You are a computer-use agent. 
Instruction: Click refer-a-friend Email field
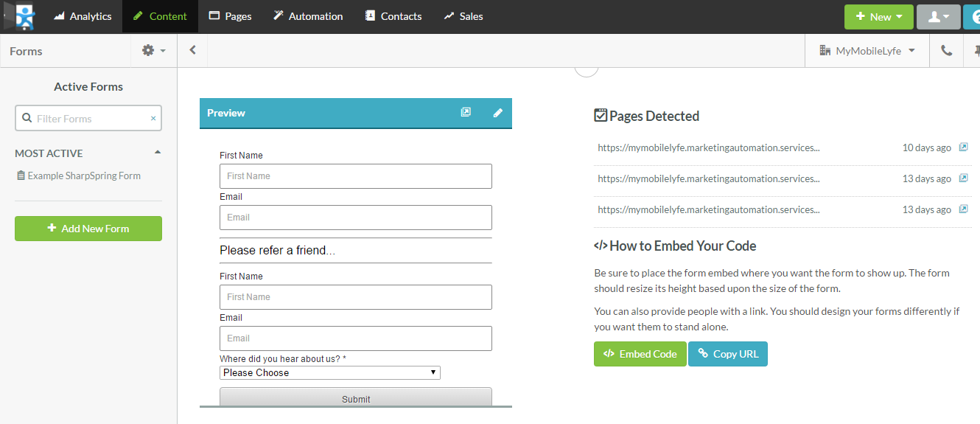coord(356,338)
